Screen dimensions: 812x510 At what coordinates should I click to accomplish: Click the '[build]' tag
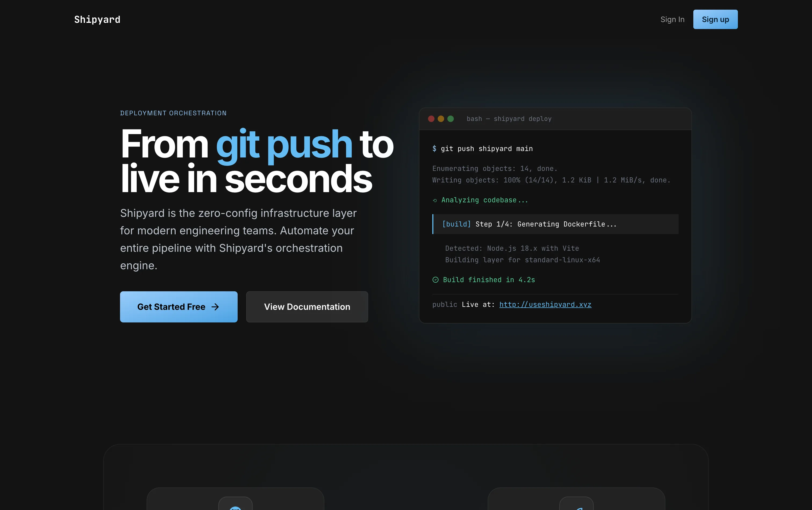point(456,224)
